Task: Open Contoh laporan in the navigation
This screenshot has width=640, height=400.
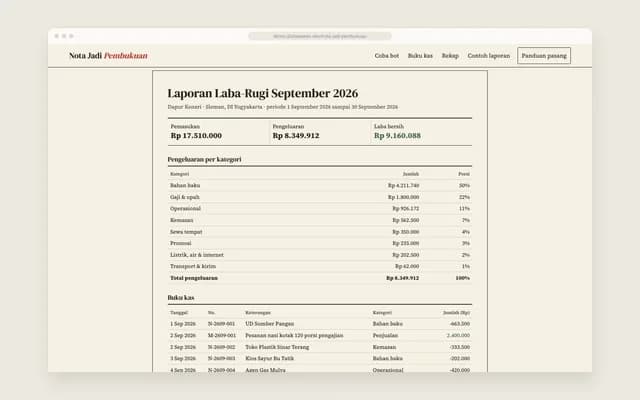Action: [489, 56]
